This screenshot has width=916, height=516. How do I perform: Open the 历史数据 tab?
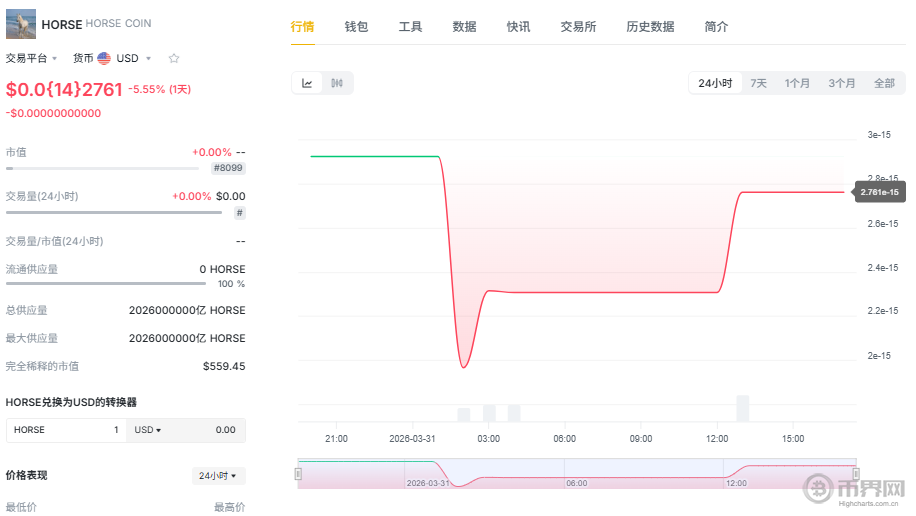pos(650,27)
